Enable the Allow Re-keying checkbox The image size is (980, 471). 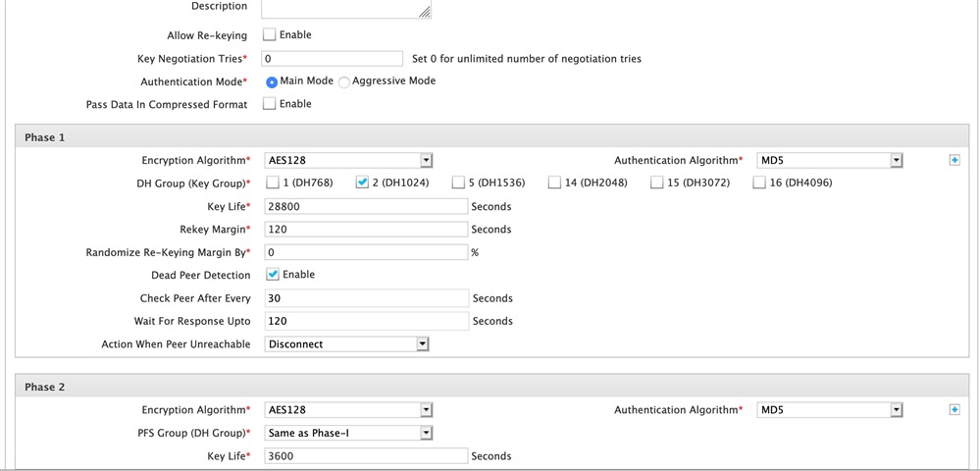point(270,34)
